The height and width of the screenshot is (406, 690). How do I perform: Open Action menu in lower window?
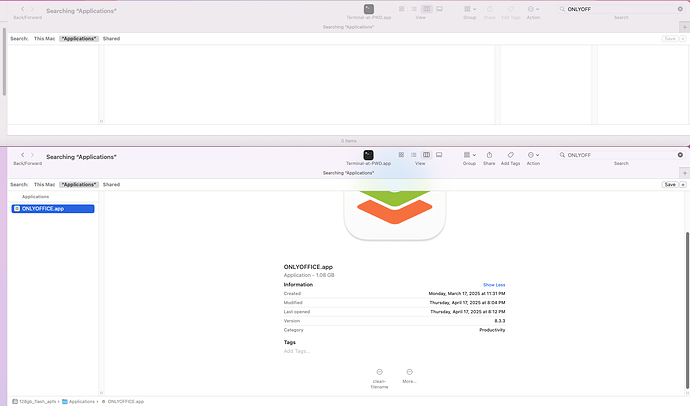tap(533, 155)
